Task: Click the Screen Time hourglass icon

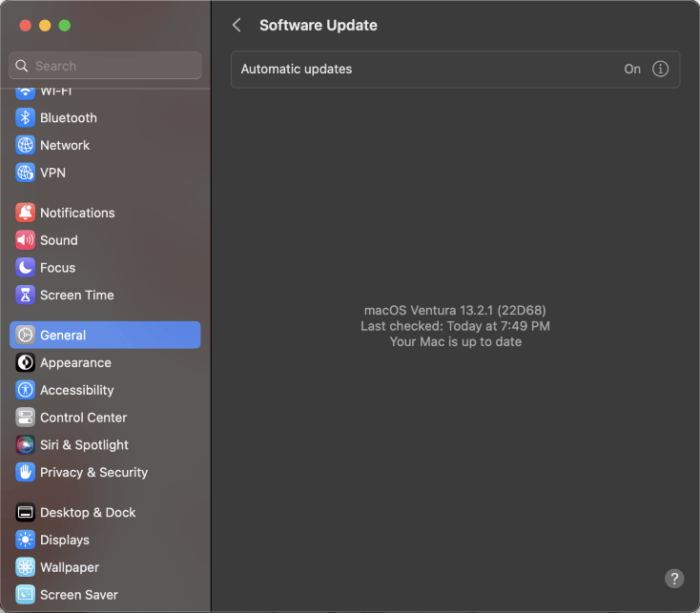Action: [x=25, y=295]
